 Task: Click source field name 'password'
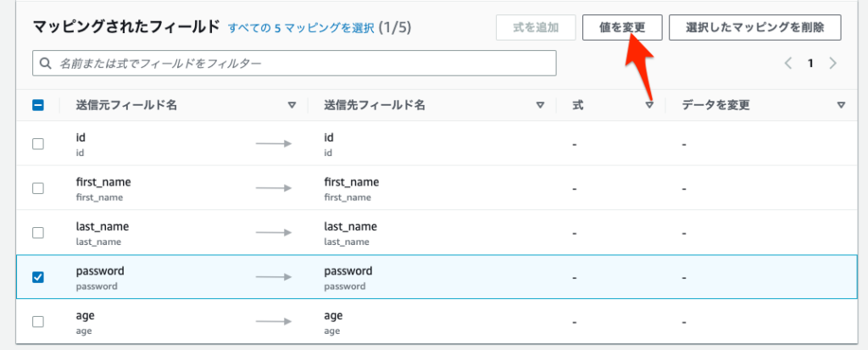click(x=100, y=271)
